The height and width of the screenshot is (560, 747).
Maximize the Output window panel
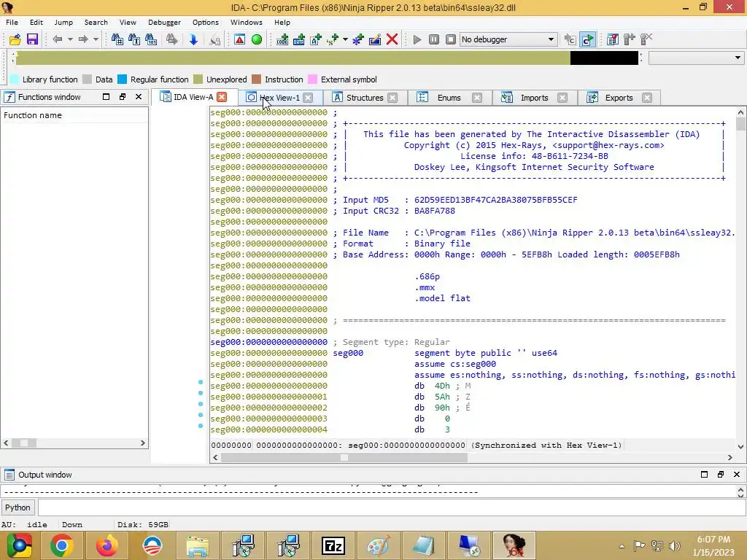704,474
